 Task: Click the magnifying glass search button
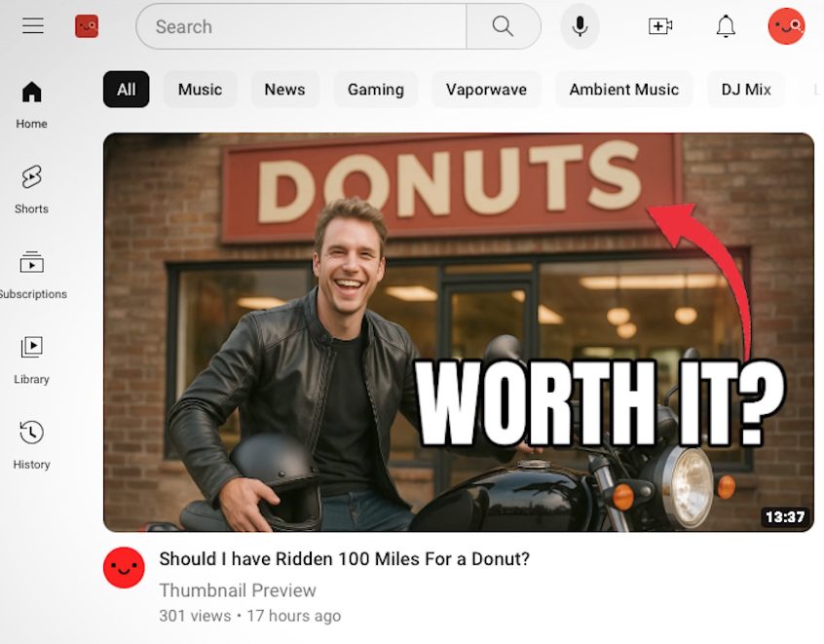tap(503, 26)
